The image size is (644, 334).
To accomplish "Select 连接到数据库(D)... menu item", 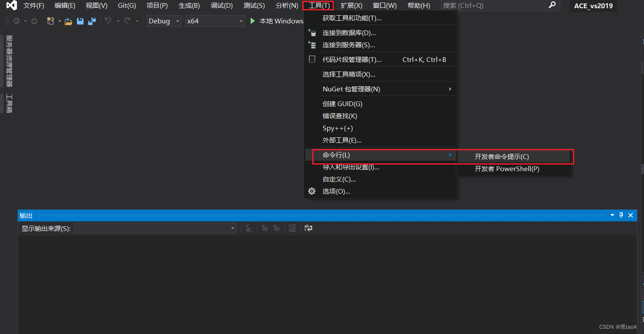I will 381,33.
